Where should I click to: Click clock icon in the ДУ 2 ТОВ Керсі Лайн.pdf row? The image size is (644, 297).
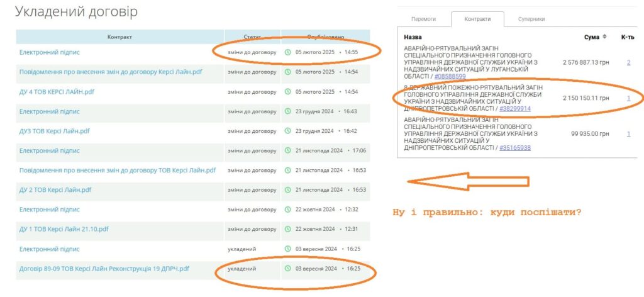(x=288, y=189)
